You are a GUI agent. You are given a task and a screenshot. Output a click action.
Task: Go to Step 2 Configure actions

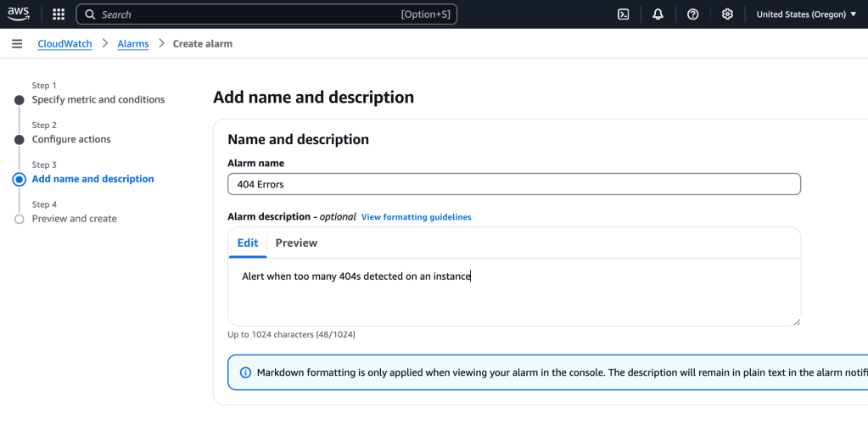tap(71, 139)
